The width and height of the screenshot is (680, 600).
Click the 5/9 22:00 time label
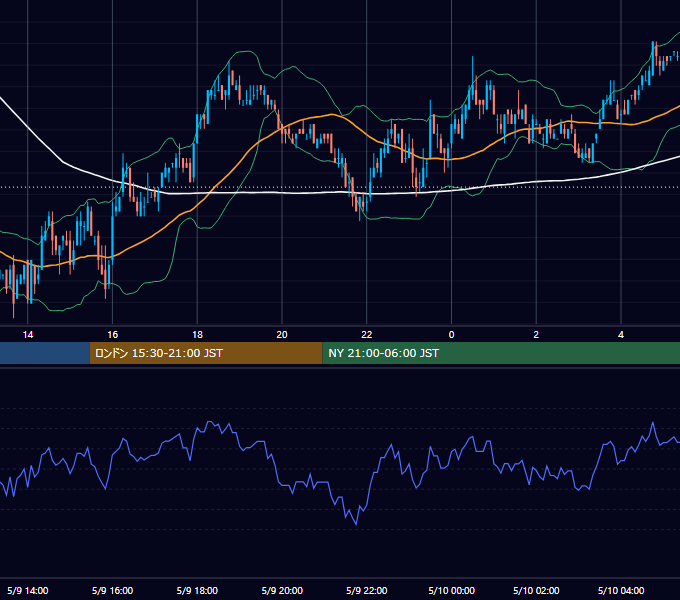click(x=367, y=590)
